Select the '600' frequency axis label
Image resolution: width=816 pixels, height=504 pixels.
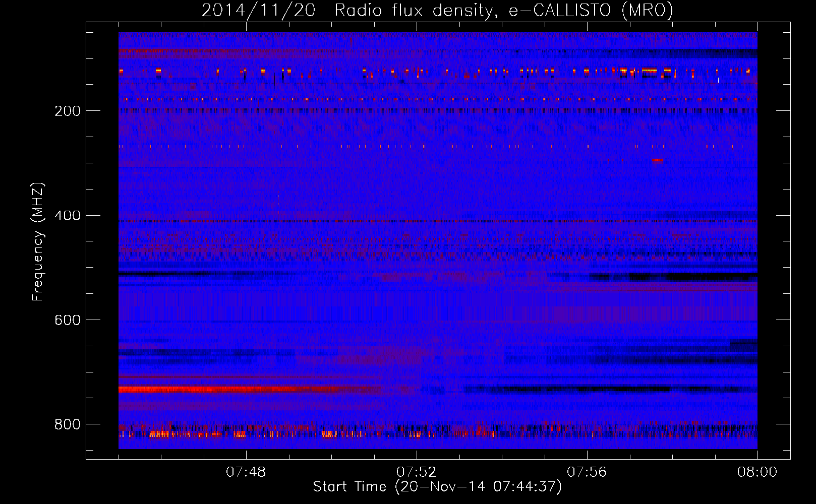68,321
